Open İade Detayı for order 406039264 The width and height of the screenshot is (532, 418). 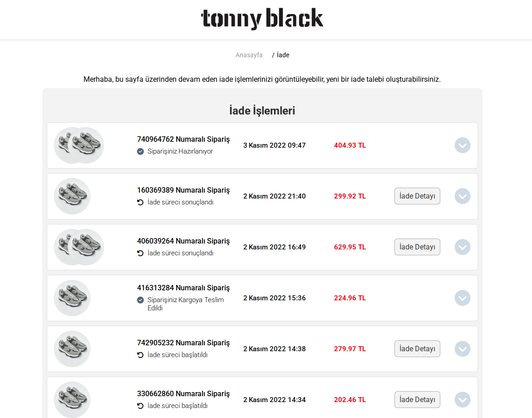pyautogui.click(x=417, y=247)
